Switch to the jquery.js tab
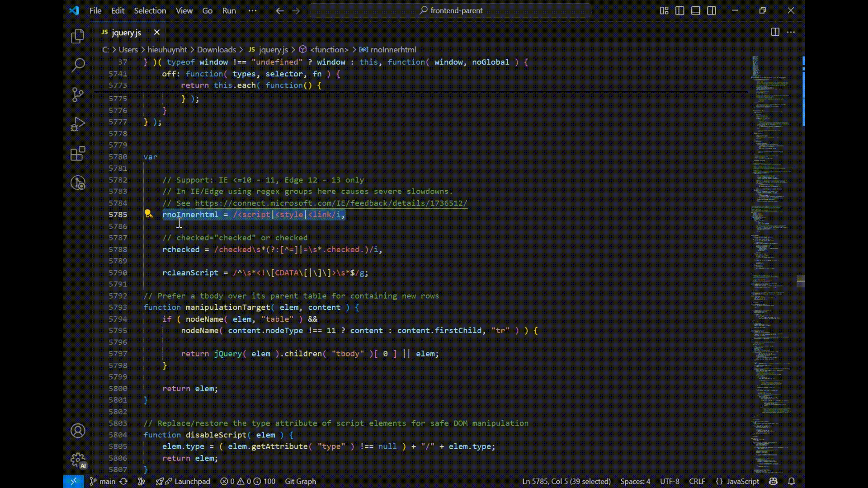This screenshot has width=868, height=488. [126, 33]
